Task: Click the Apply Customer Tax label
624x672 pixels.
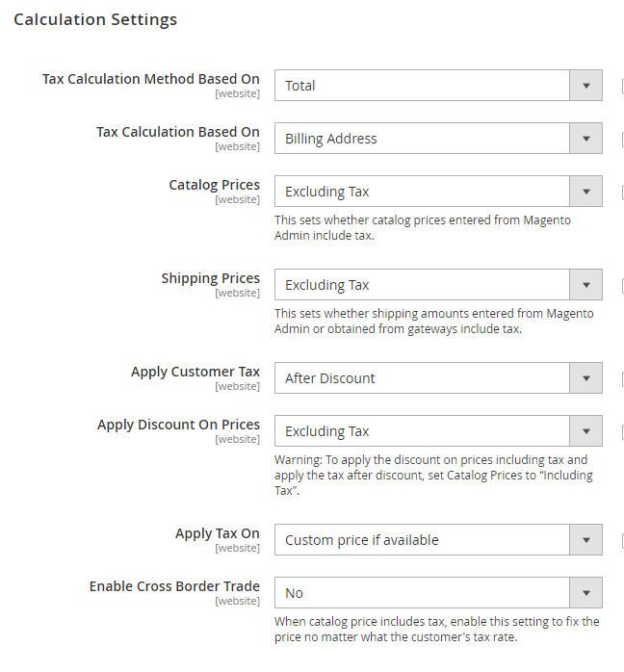Action: pyautogui.click(x=195, y=372)
